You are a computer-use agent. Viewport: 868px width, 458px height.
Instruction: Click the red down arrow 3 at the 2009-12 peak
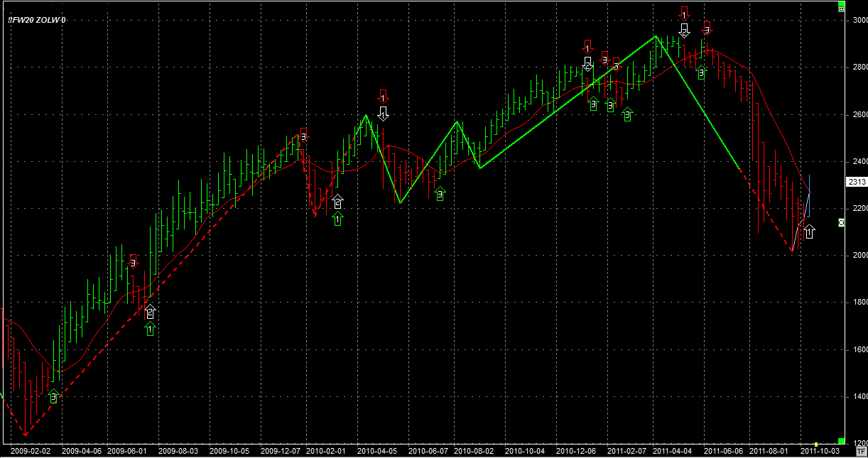[x=303, y=134]
